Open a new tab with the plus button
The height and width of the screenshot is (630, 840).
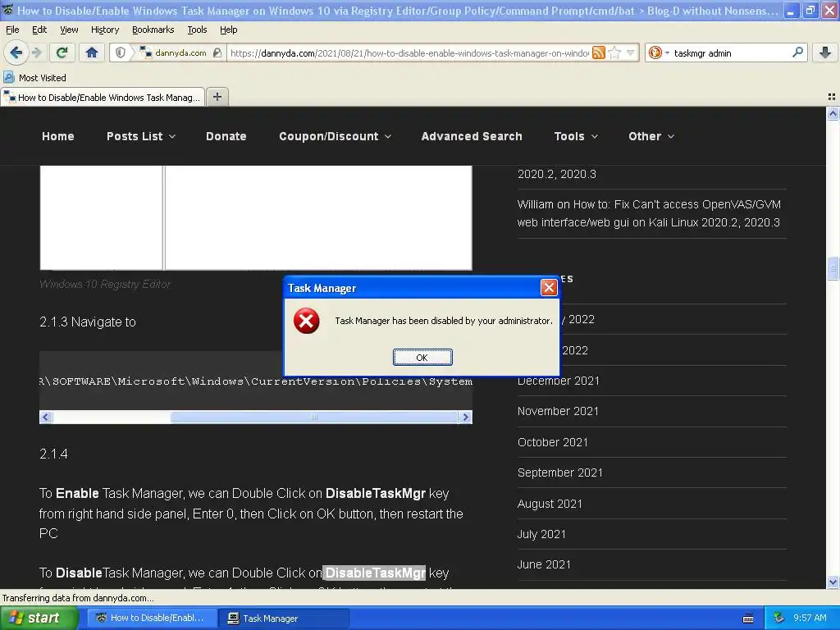(217, 97)
